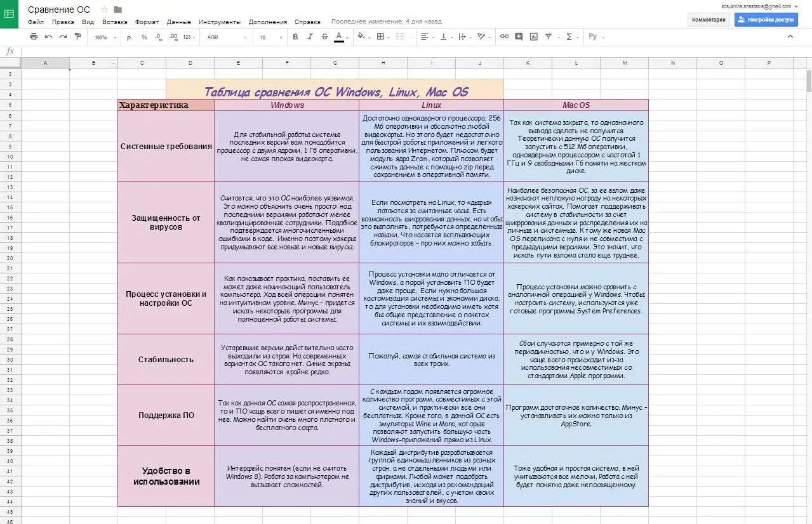The height and width of the screenshot is (524, 812).
Task: Open the text rotation dropdown
Action: click(483, 37)
